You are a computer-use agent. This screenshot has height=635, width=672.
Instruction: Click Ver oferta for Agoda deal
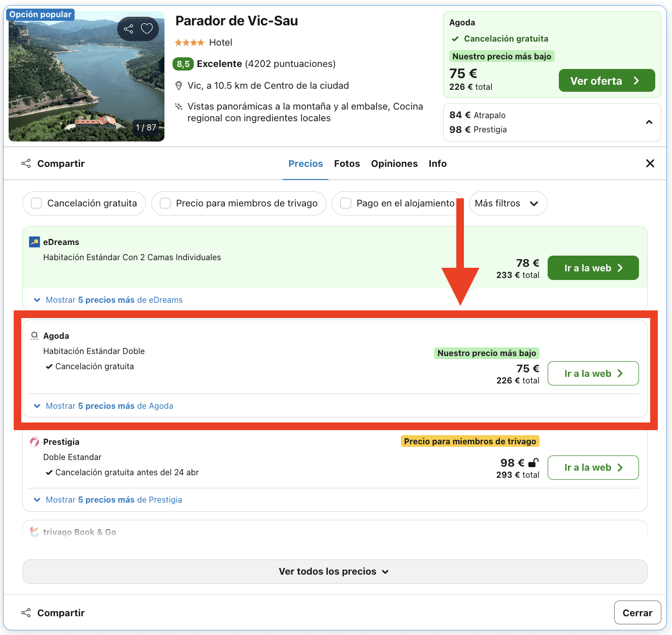click(x=607, y=81)
